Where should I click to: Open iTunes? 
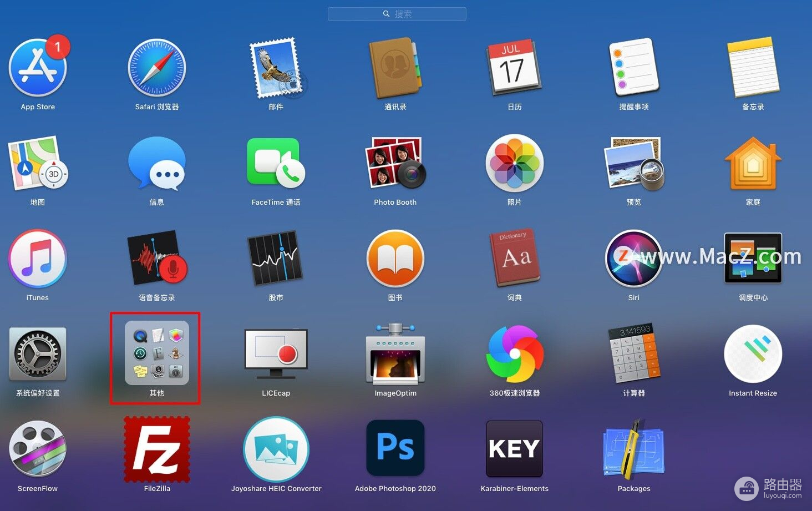point(38,259)
